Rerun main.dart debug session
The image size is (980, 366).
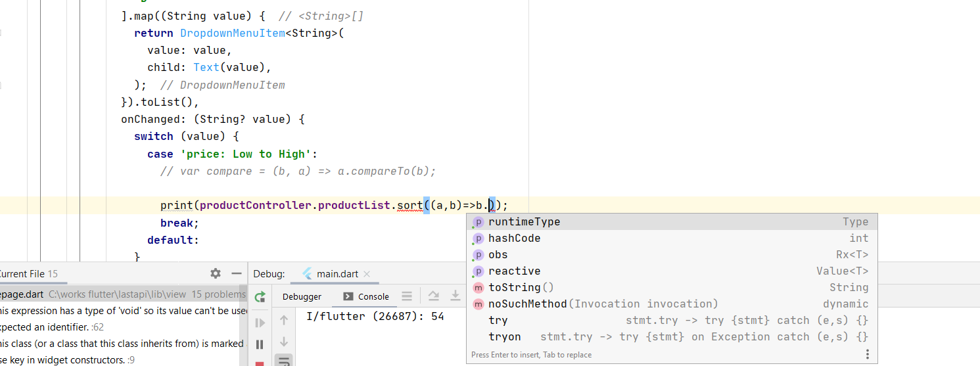260,296
